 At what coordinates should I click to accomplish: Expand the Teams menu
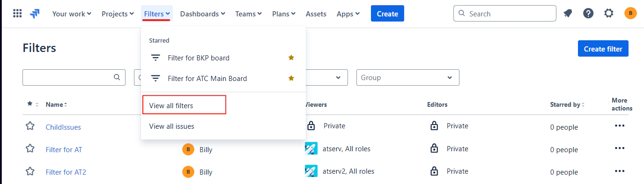pyautogui.click(x=249, y=14)
